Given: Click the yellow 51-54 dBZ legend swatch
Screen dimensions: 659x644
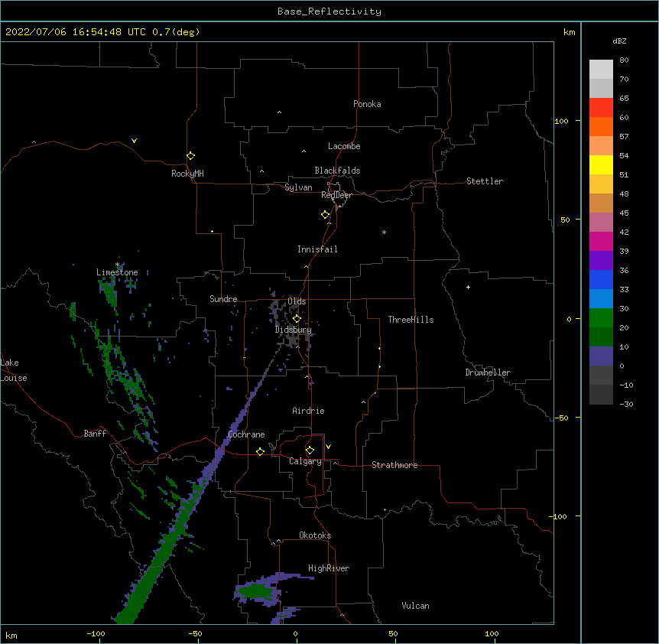Looking at the screenshot, I should (601, 164).
